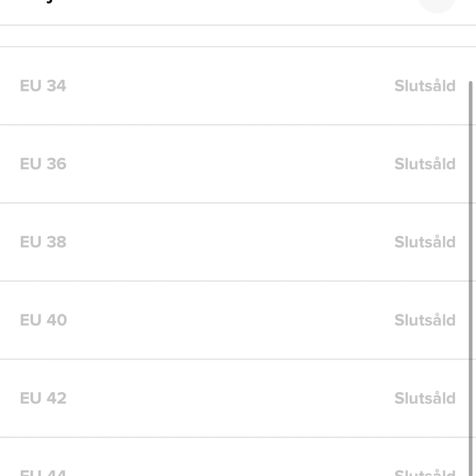
Task: Click Slutsåld status next to EU 38
Action: click(x=425, y=242)
